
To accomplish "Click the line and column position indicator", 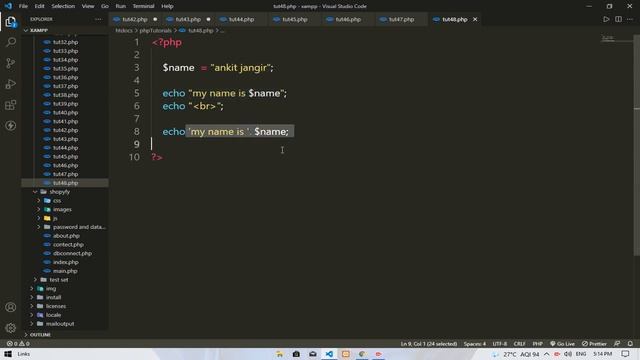I will tap(429, 344).
